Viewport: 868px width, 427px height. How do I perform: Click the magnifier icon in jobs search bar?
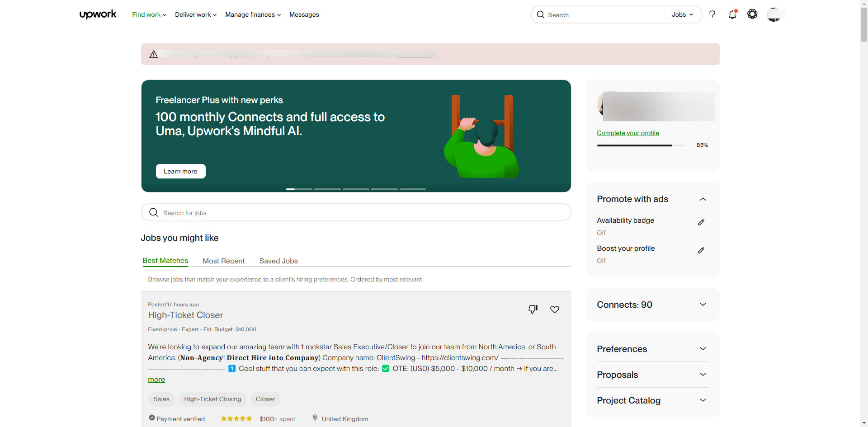pyautogui.click(x=154, y=212)
